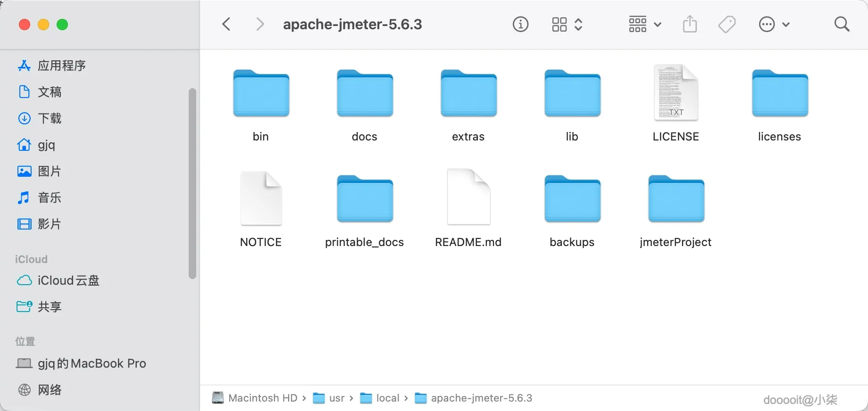Click the sidebar scrollbar
868x411 pixels.
[192, 184]
